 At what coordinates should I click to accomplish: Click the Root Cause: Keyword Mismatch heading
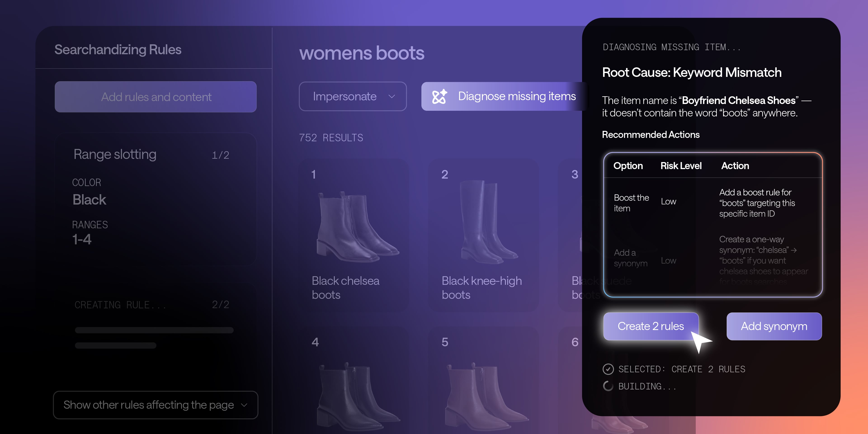pyautogui.click(x=692, y=72)
